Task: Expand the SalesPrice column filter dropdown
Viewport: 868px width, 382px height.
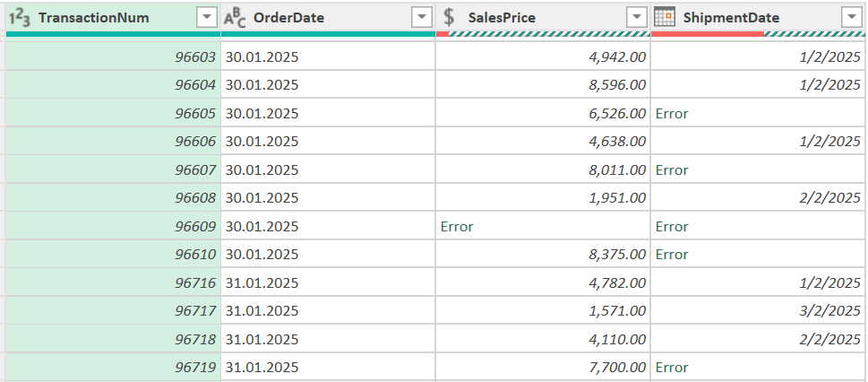Action: pyautogui.click(x=636, y=17)
